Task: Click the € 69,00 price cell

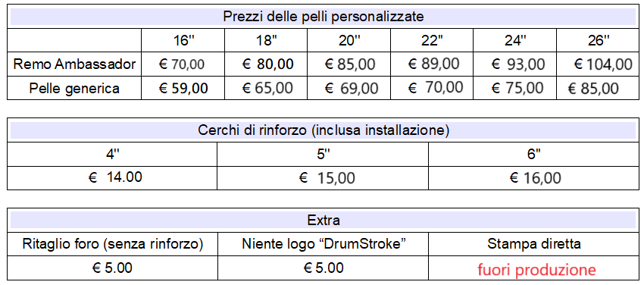Action: (x=352, y=88)
